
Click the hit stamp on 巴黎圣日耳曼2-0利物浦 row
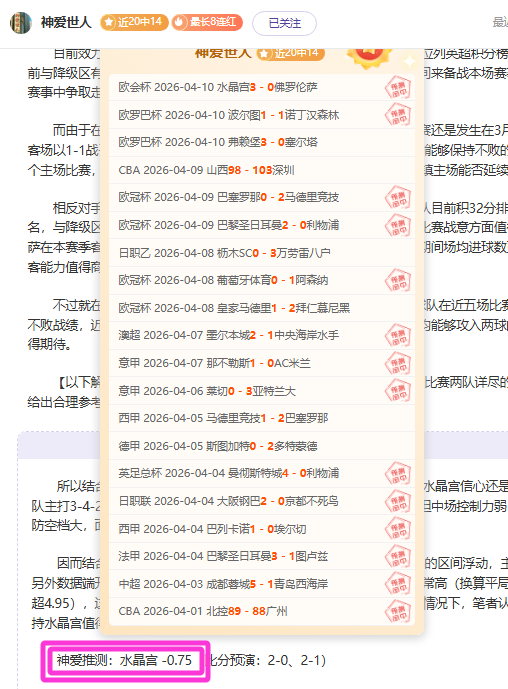398,225
